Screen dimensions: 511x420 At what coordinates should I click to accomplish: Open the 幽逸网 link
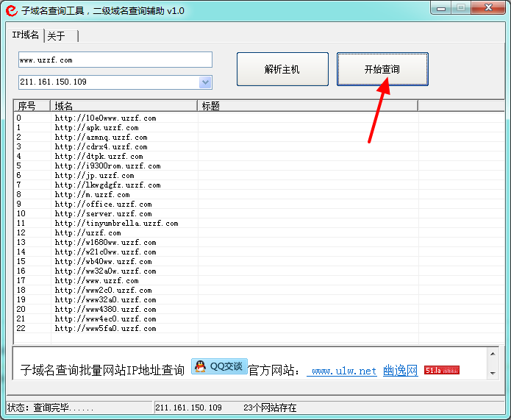[401, 371]
